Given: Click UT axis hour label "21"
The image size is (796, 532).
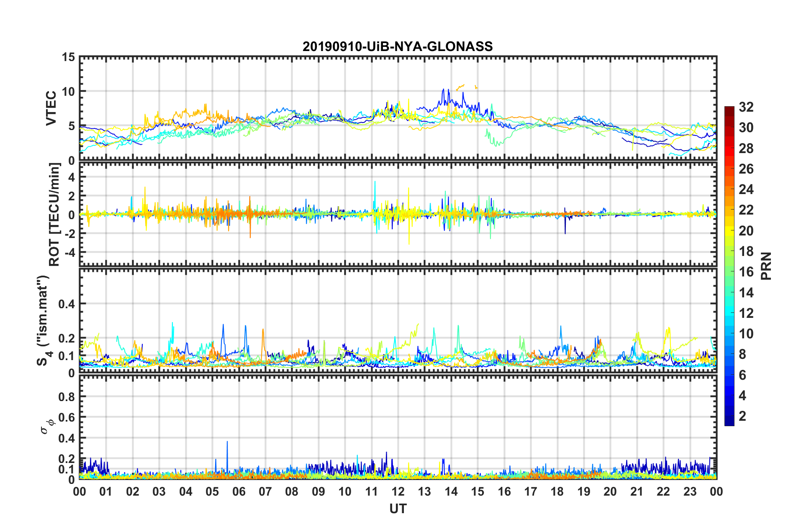Looking at the screenshot, I should point(637,491).
